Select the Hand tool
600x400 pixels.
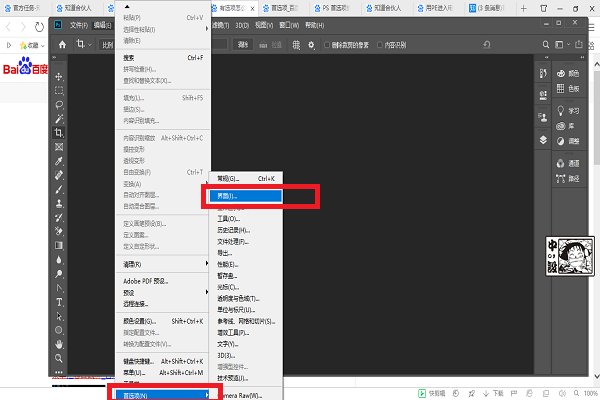[x=59, y=344]
